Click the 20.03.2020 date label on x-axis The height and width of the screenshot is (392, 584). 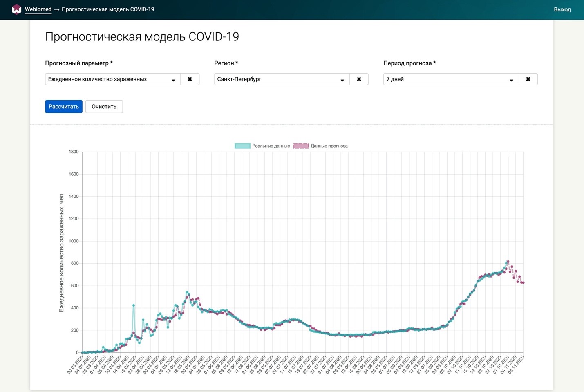tap(75, 365)
